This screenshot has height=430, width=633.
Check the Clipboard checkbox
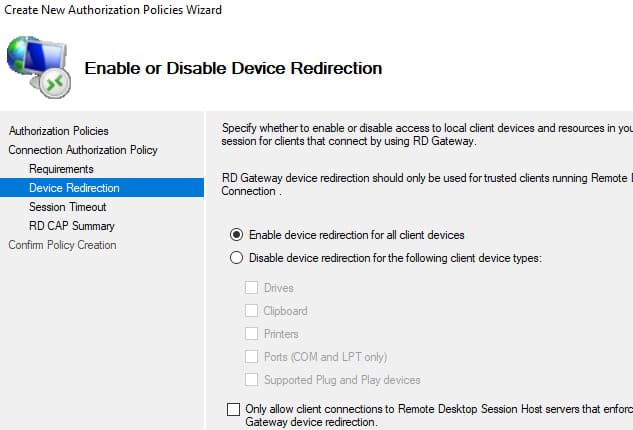251,311
